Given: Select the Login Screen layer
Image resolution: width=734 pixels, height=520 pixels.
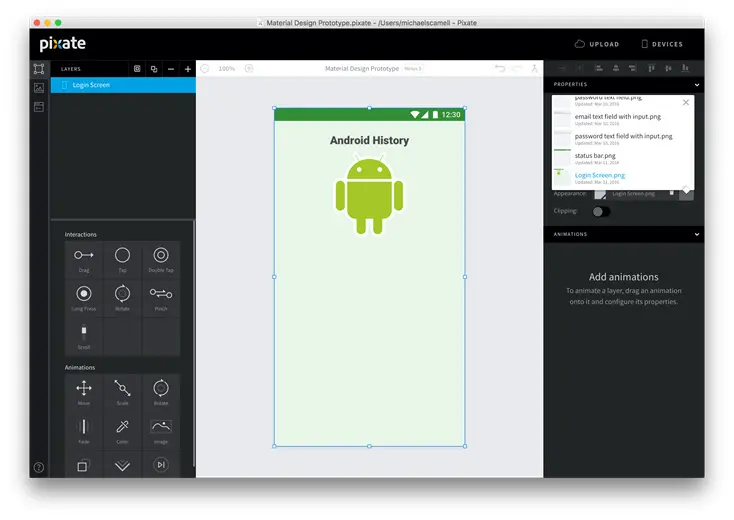Looking at the screenshot, I should click(x=123, y=85).
